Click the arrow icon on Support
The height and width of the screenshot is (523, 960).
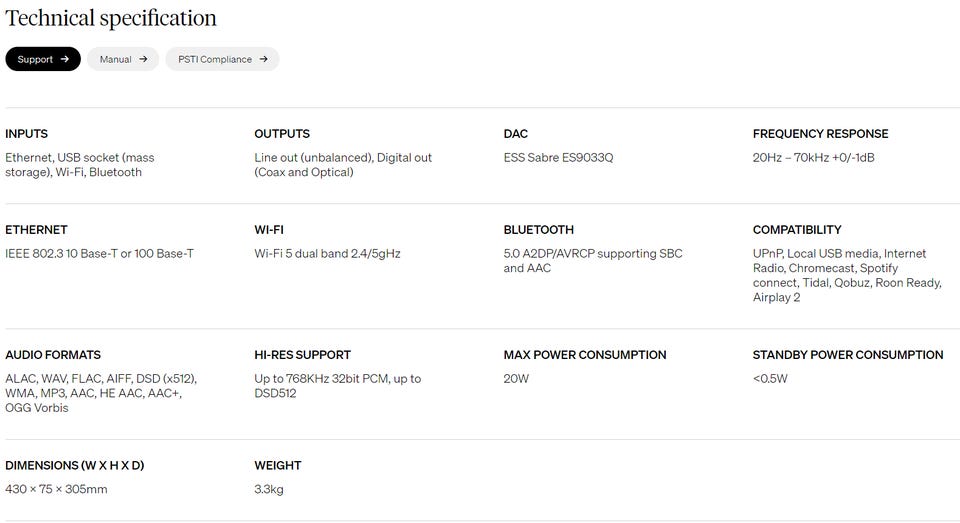(x=65, y=59)
